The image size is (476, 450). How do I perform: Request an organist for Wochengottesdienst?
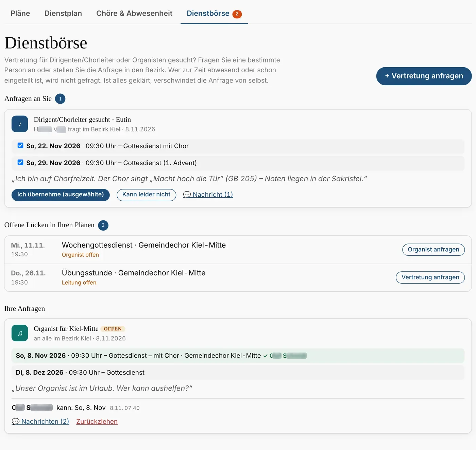coord(434,250)
